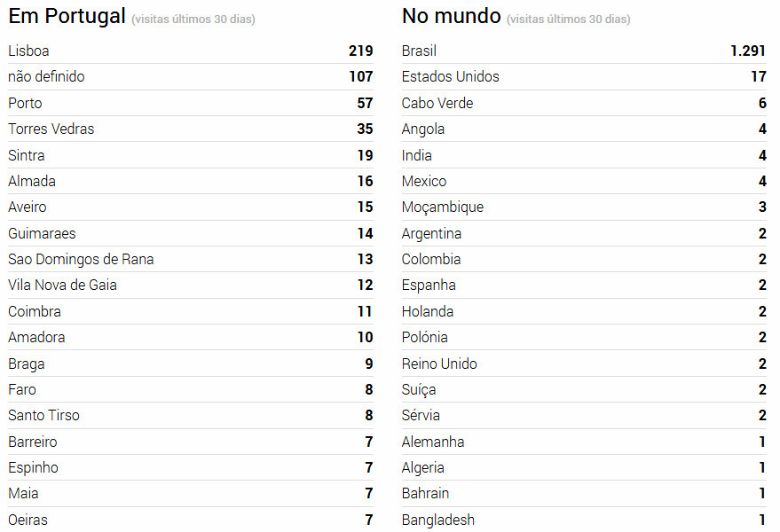
Task: Click the 219 visit count for Lisboa
Action: point(360,51)
